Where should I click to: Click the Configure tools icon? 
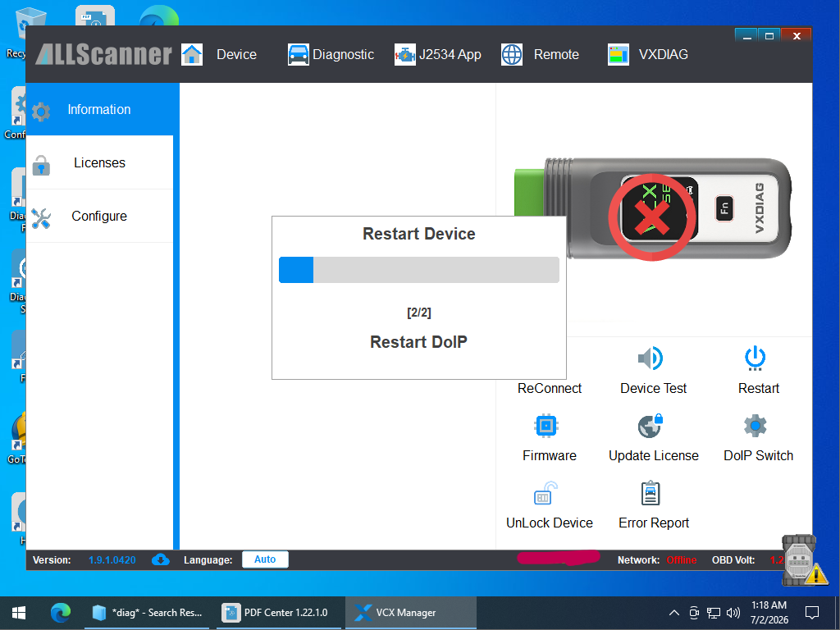tap(41, 218)
